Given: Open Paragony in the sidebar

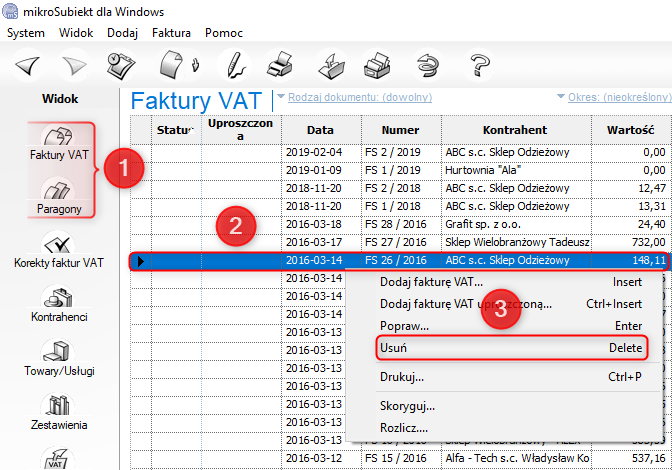Looking at the screenshot, I should click(59, 197).
